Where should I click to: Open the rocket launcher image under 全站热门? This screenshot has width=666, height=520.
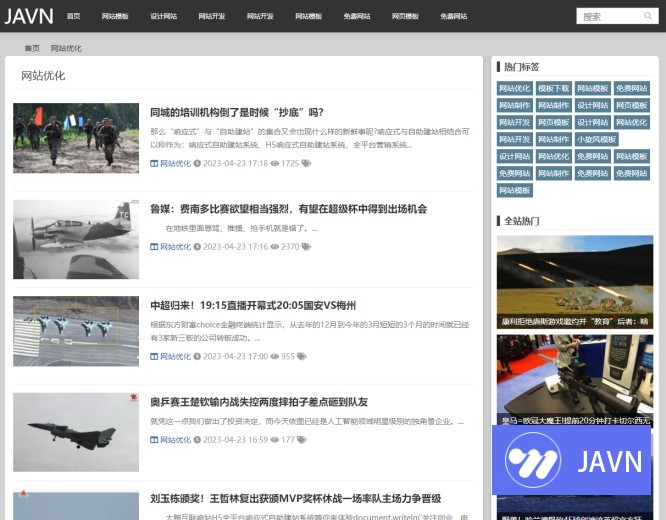pos(575,282)
